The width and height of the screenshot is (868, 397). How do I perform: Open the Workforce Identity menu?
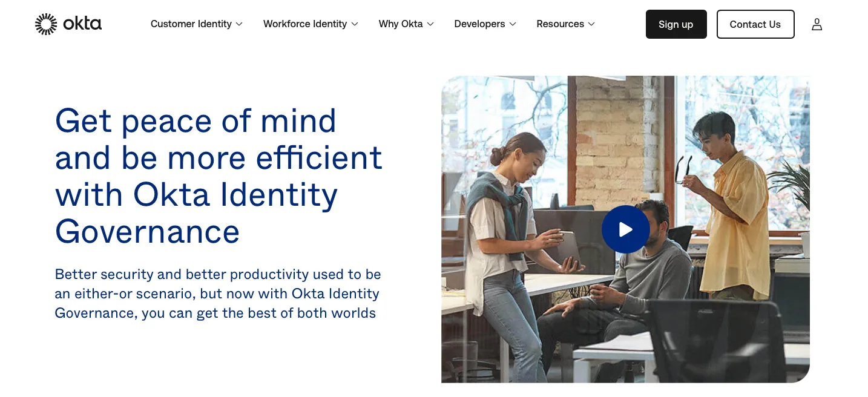click(311, 24)
